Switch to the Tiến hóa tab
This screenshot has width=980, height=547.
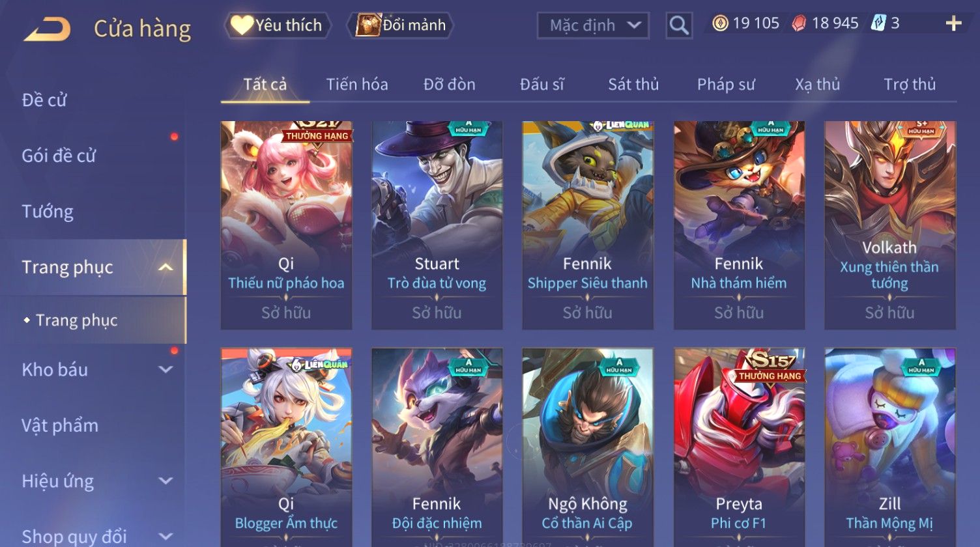[x=357, y=85]
